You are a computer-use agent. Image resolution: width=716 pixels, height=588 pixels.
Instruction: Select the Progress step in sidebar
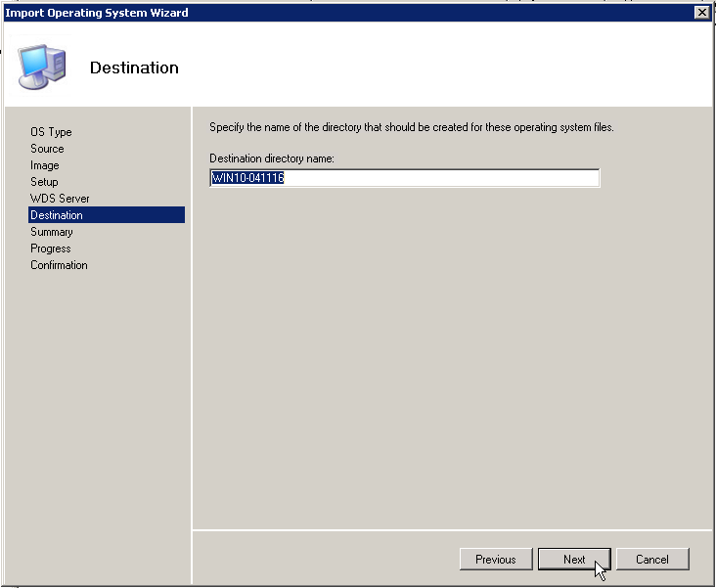(51, 249)
